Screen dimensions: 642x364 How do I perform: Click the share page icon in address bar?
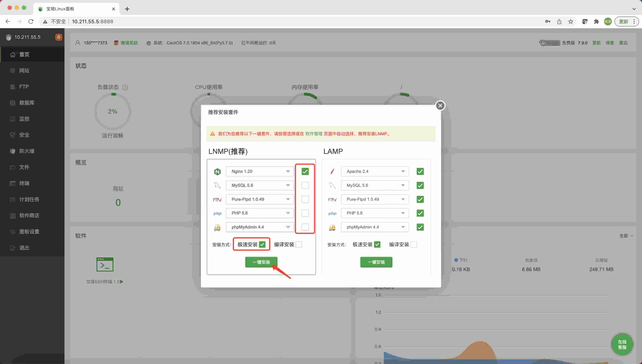(559, 21)
